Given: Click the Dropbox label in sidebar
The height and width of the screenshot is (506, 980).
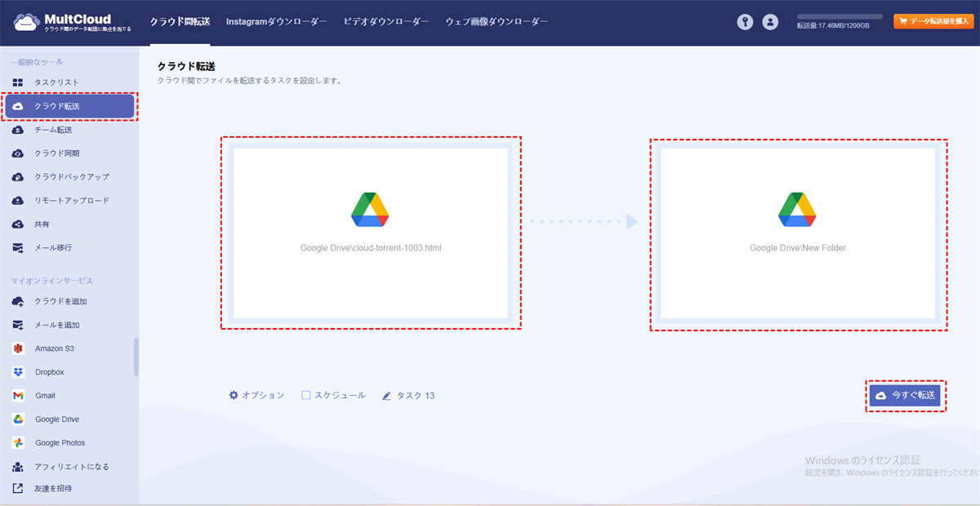Looking at the screenshot, I should tap(49, 372).
